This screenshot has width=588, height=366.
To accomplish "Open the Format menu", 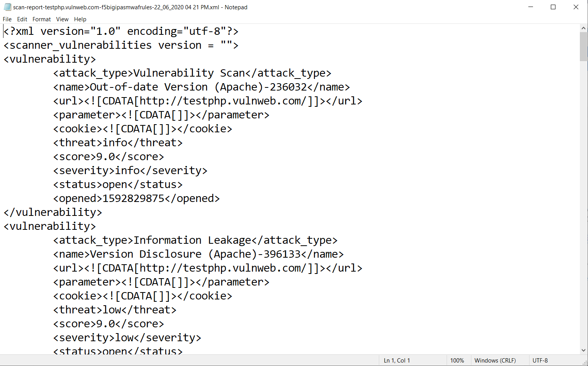I will coord(41,19).
